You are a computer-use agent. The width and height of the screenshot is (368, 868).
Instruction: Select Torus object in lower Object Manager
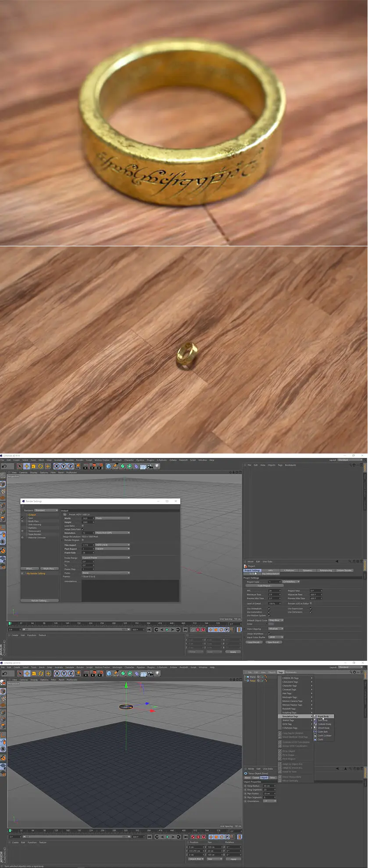click(x=253, y=681)
